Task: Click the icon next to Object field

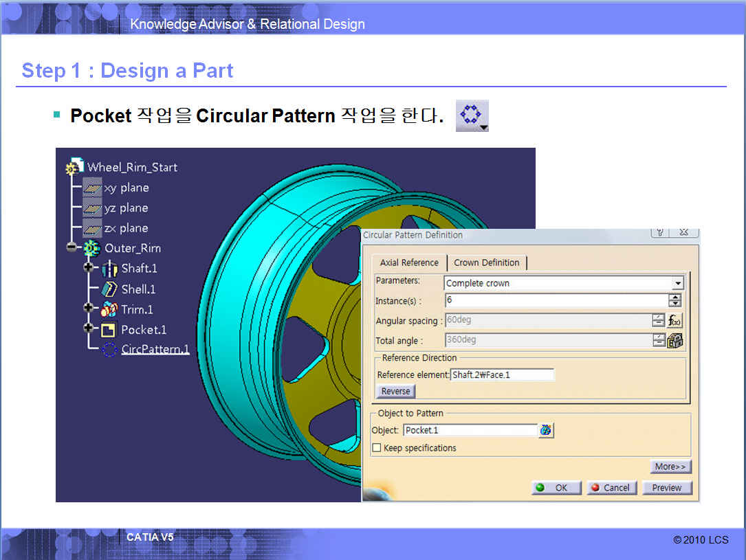Action: pos(546,430)
